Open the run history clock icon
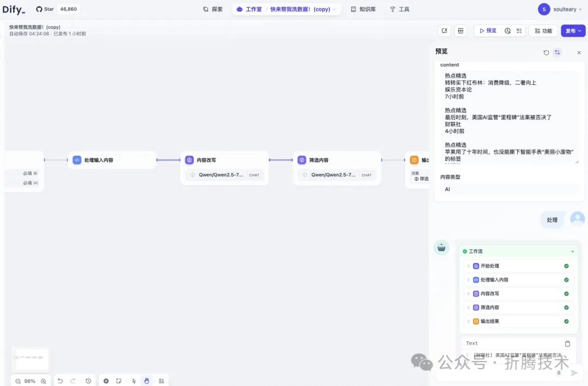 point(88,381)
